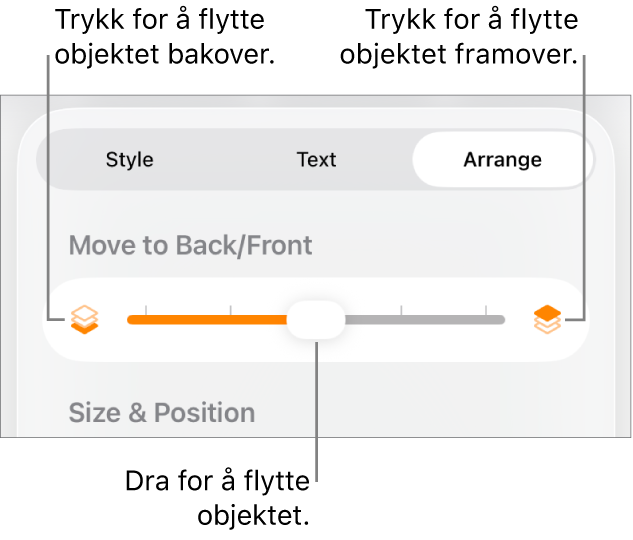Switch to the Style tab
The height and width of the screenshot is (540, 633).
(x=130, y=160)
